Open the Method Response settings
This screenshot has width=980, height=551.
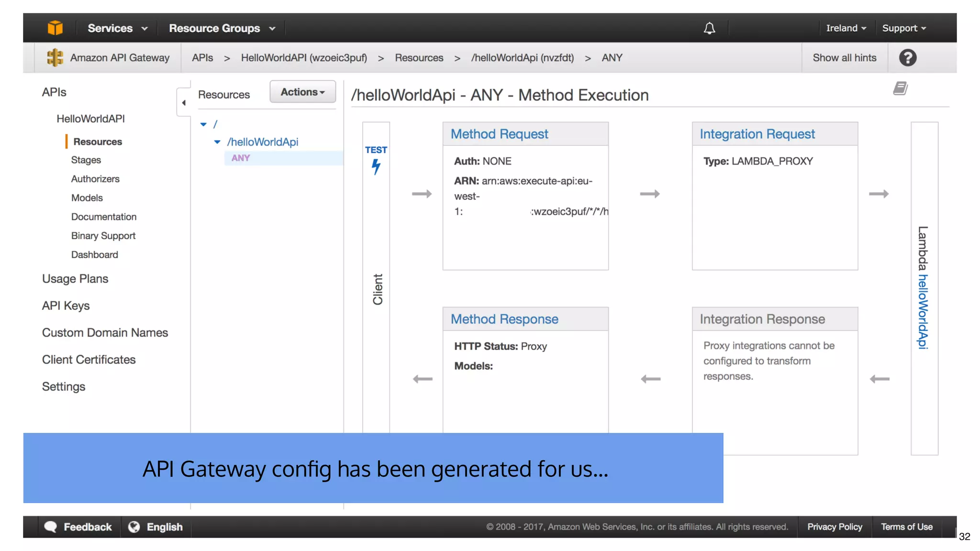[504, 319]
